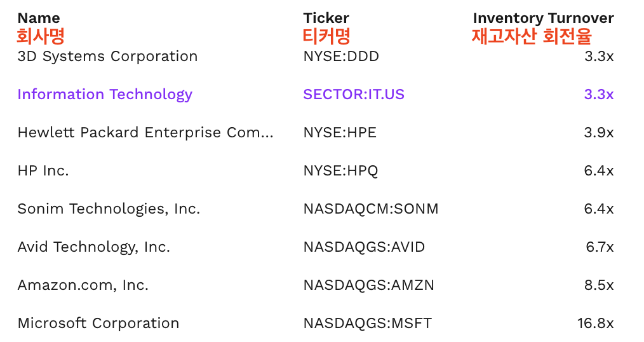Click the HP Inc. company name
The height and width of the screenshot is (342, 644).
43,170
